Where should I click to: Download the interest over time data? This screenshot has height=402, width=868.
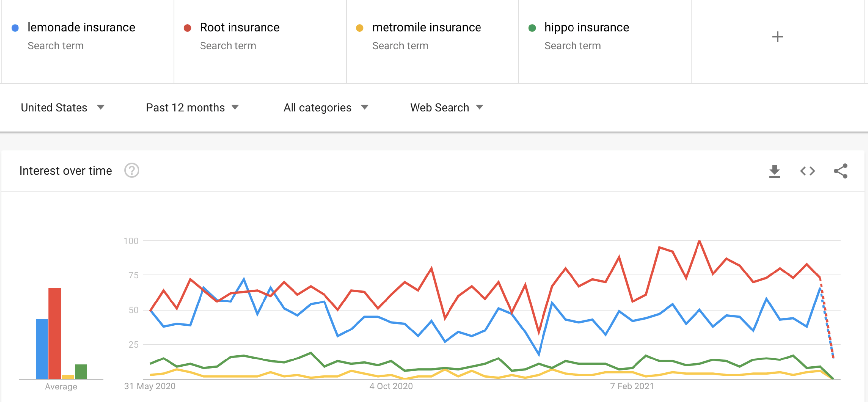774,171
